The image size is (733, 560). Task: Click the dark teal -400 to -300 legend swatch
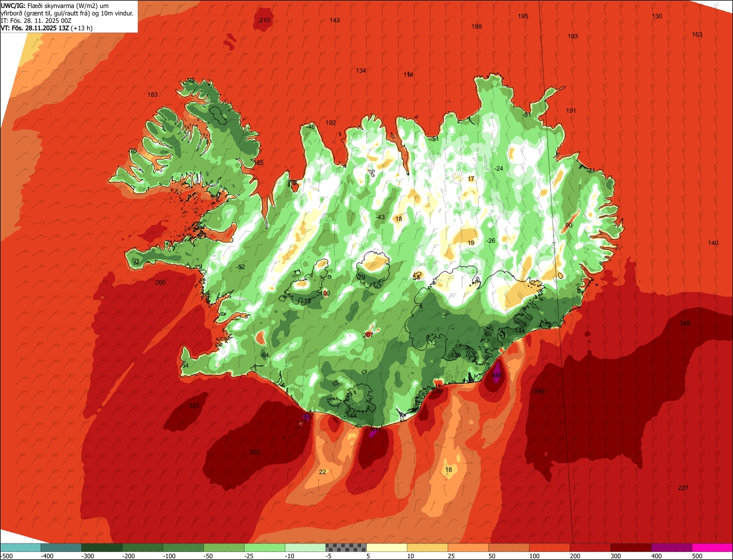point(61,547)
